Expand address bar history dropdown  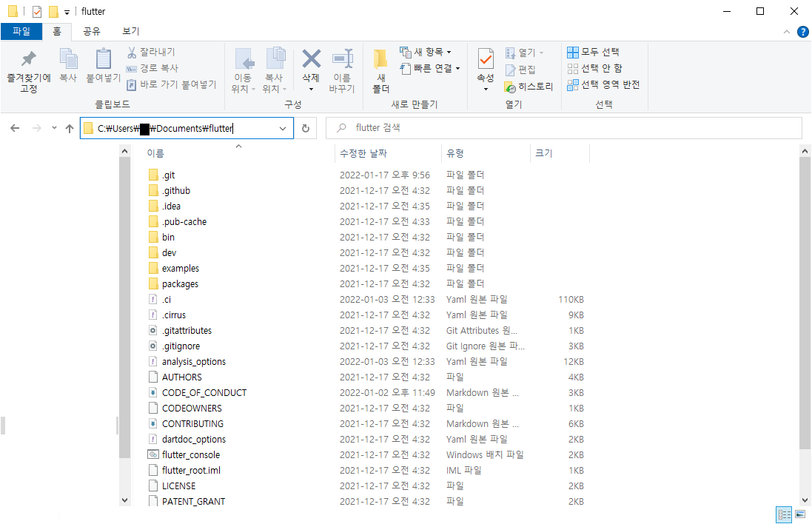(283, 129)
